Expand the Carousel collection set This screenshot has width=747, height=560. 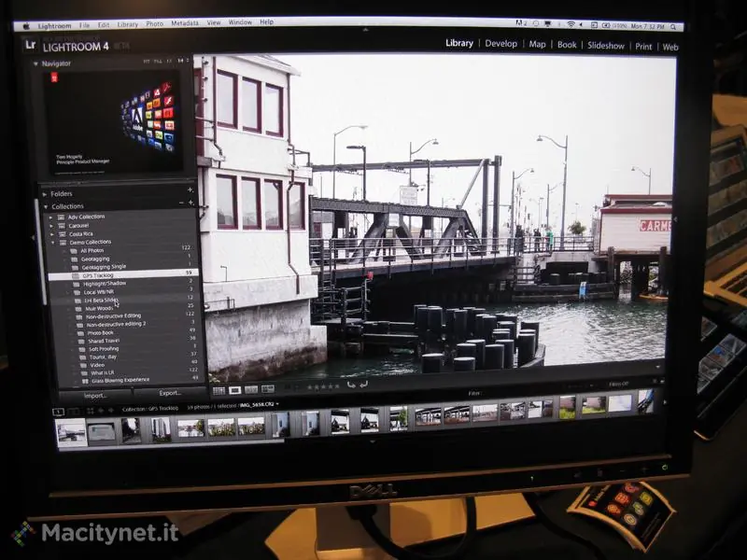tap(51, 226)
